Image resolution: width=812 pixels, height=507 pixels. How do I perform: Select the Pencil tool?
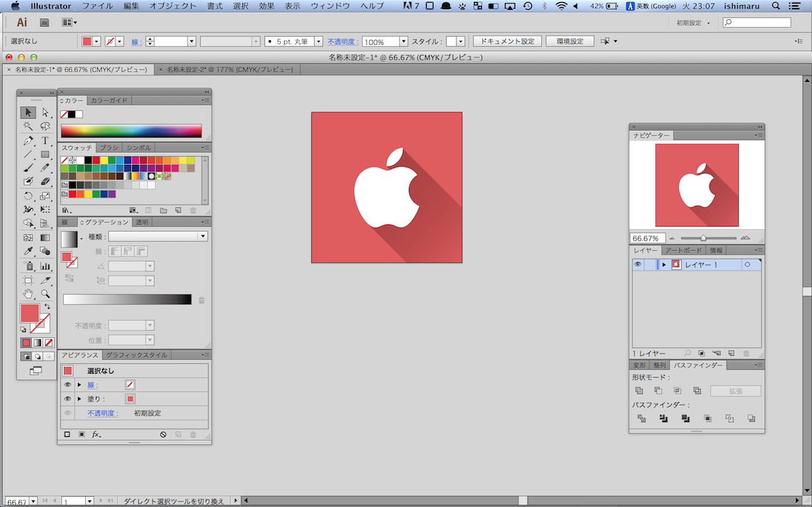(45, 168)
